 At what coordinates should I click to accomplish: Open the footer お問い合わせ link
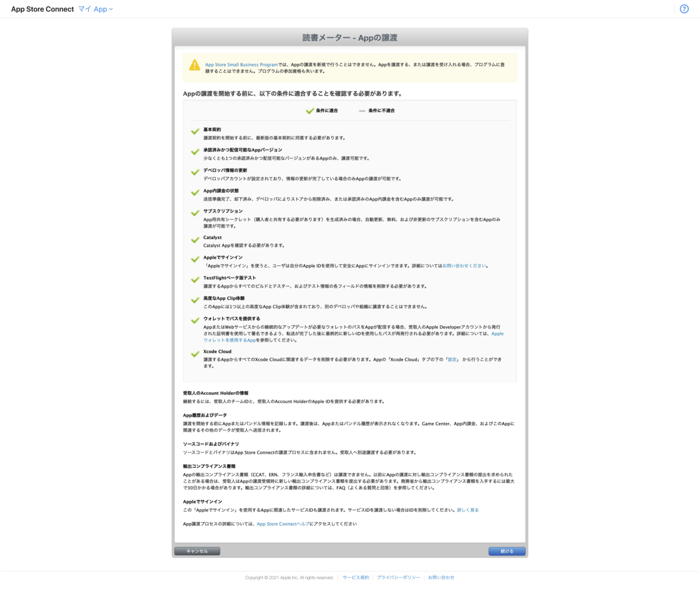click(x=441, y=578)
